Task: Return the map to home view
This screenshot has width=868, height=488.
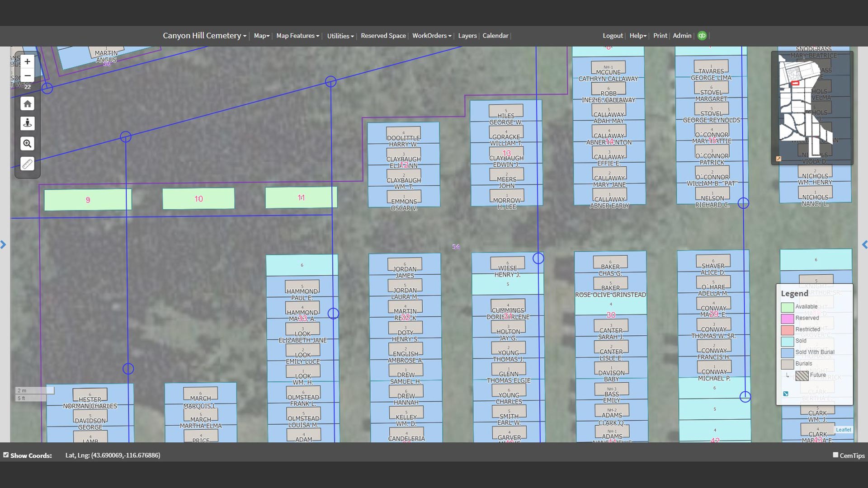Action: coord(27,104)
